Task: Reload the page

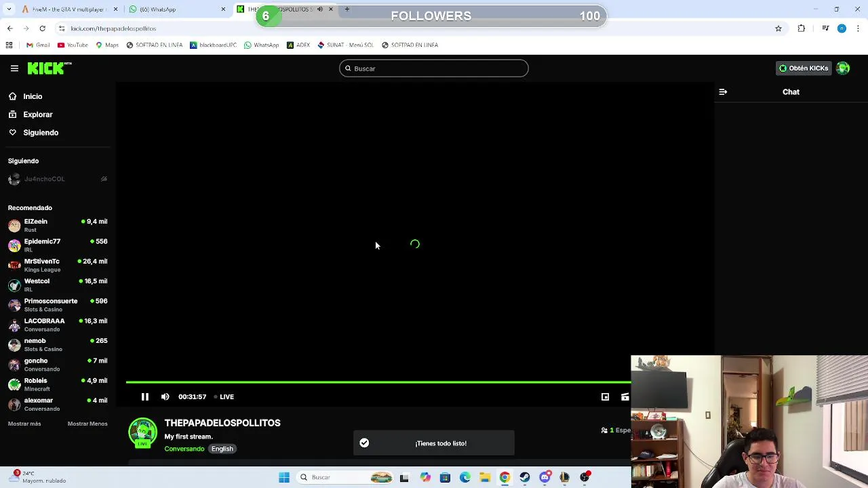Action: [x=42, y=28]
